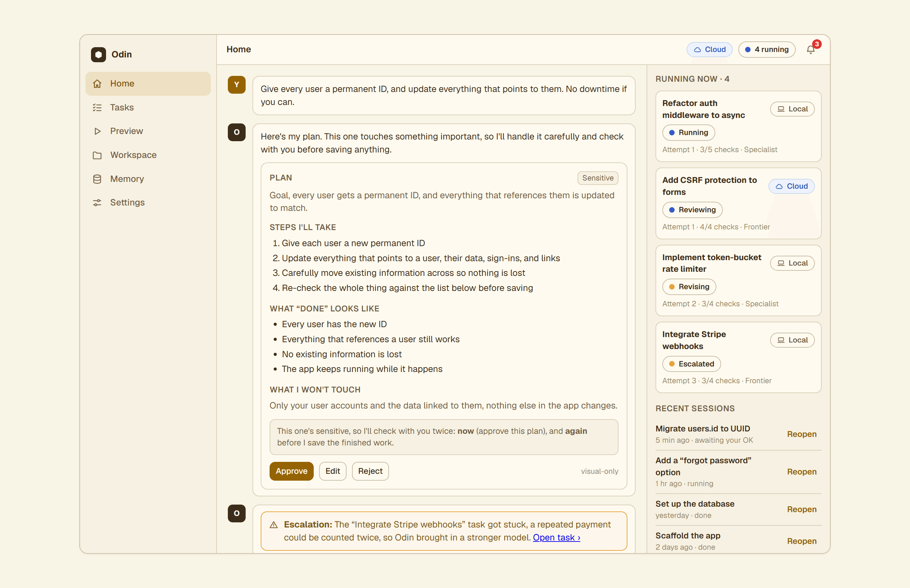Click Attempt 3 · 3/4 checks · Frontier text
Screen dimensions: 910x588
[717, 381]
